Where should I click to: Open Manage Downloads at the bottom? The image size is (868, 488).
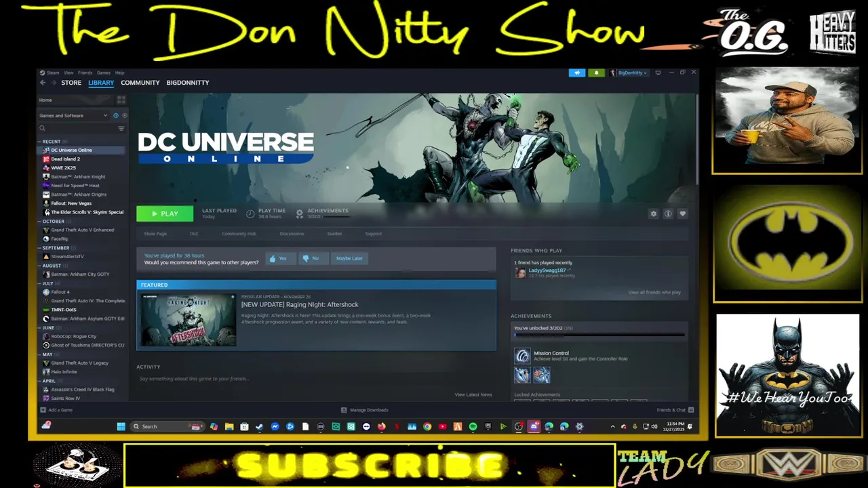click(365, 410)
